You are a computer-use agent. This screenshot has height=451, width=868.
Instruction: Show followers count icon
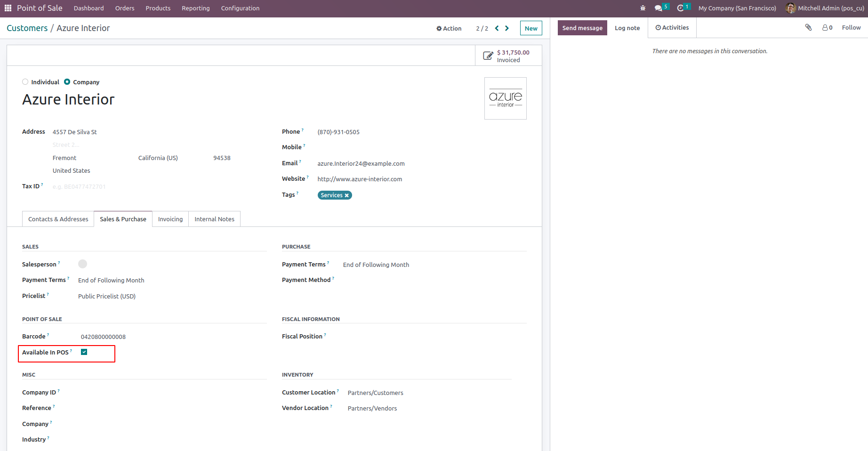(828, 27)
